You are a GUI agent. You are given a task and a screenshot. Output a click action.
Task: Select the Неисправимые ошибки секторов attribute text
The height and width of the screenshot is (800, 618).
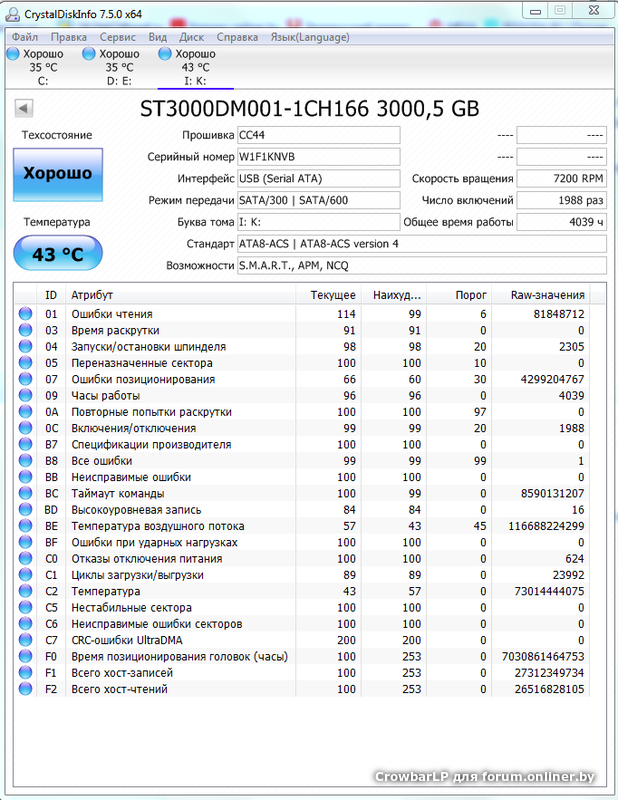[x=157, y=624]
